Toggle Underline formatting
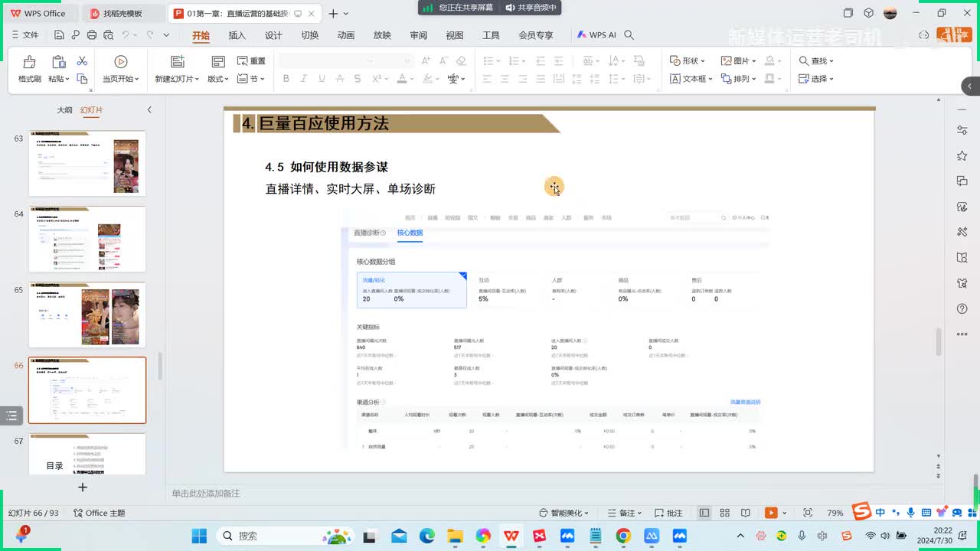The image size is (980, 551). pyautogui.click(x=322, y=79)
